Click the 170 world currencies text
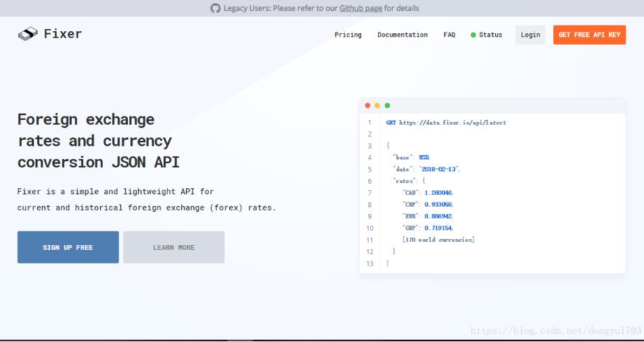 [438, 240]
